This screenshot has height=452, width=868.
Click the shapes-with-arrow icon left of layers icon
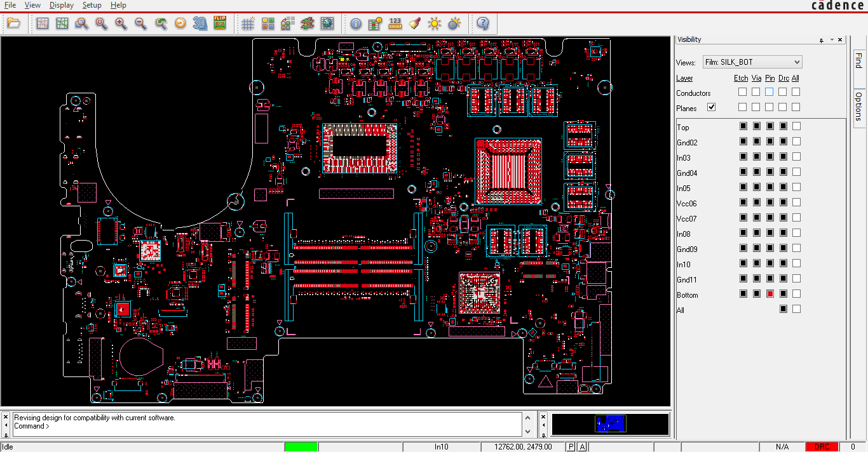tap(288, 24)
